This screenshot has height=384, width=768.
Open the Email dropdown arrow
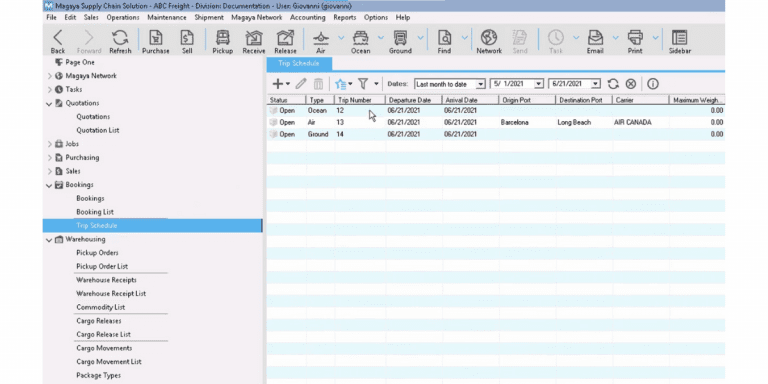(615, 38)
